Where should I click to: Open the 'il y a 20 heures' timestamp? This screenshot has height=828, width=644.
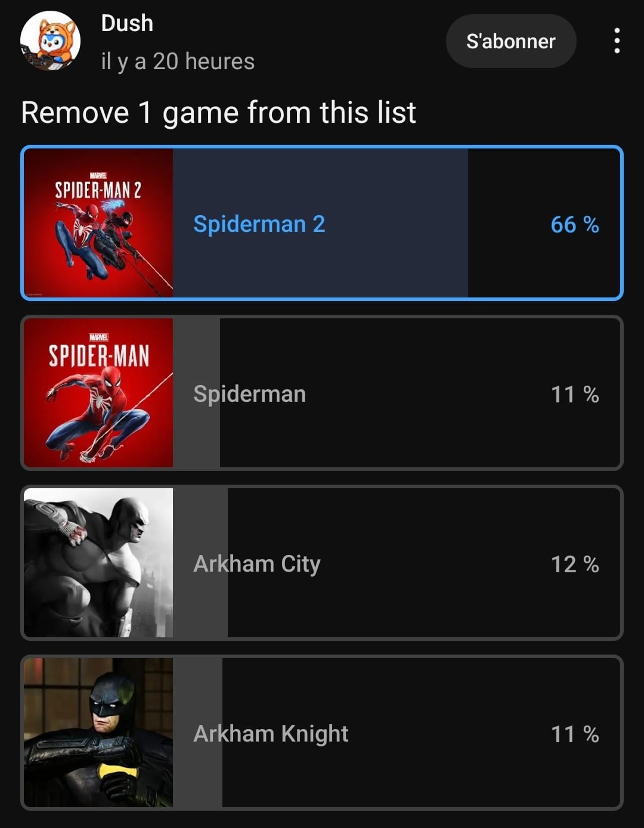pyautogui.click(x=178, y=61)
